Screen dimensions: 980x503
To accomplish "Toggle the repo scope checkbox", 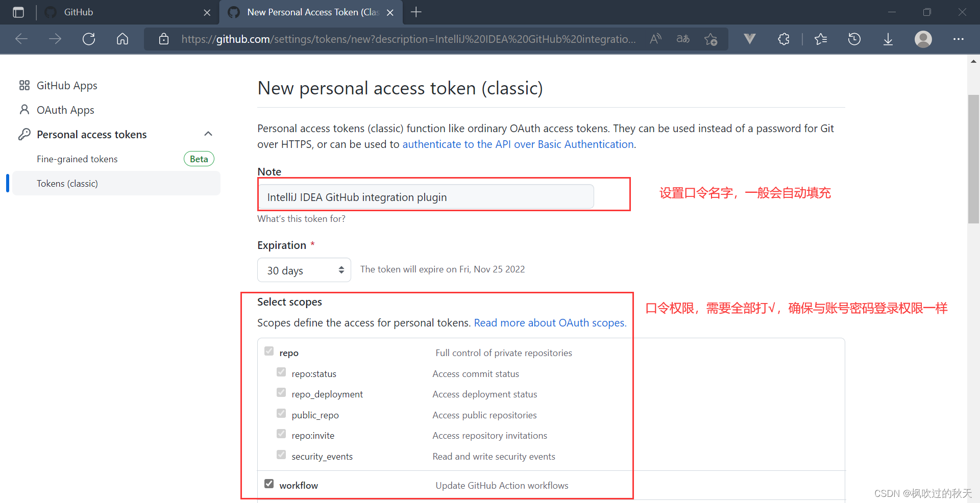I will tap(269, 351).
